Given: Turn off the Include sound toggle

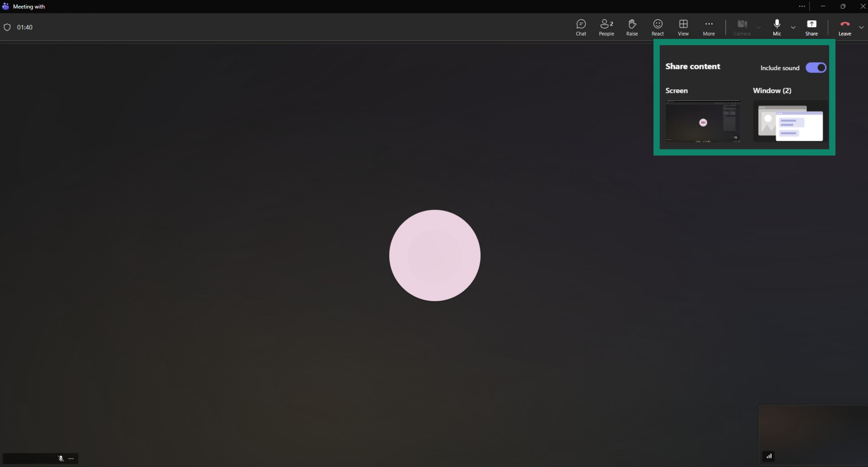Looking at the screenshot, I should tap(816, 67).
